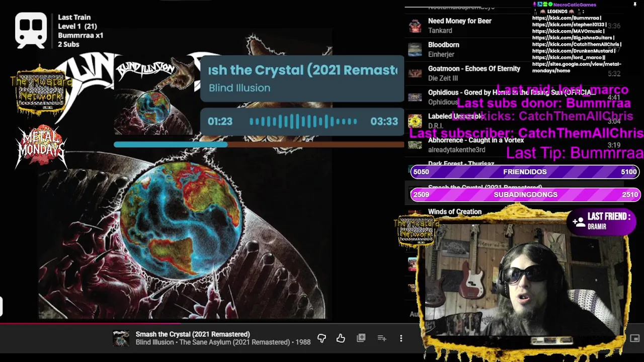
Task: Click the audio waveform in overlay widget
Action: pyautogui.click(x=303, y=122)
